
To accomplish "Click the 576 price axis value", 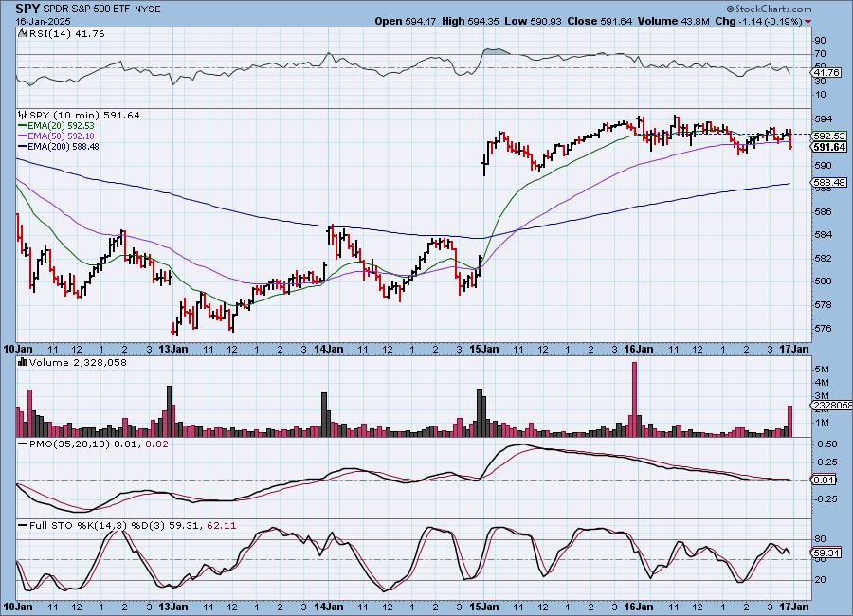I will click(x=824, y=328).
